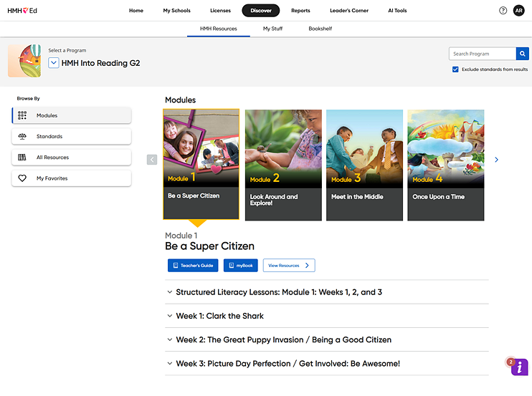Open the AR user profile avatar
Screen dimensions: 532x396
pos(519,11)
